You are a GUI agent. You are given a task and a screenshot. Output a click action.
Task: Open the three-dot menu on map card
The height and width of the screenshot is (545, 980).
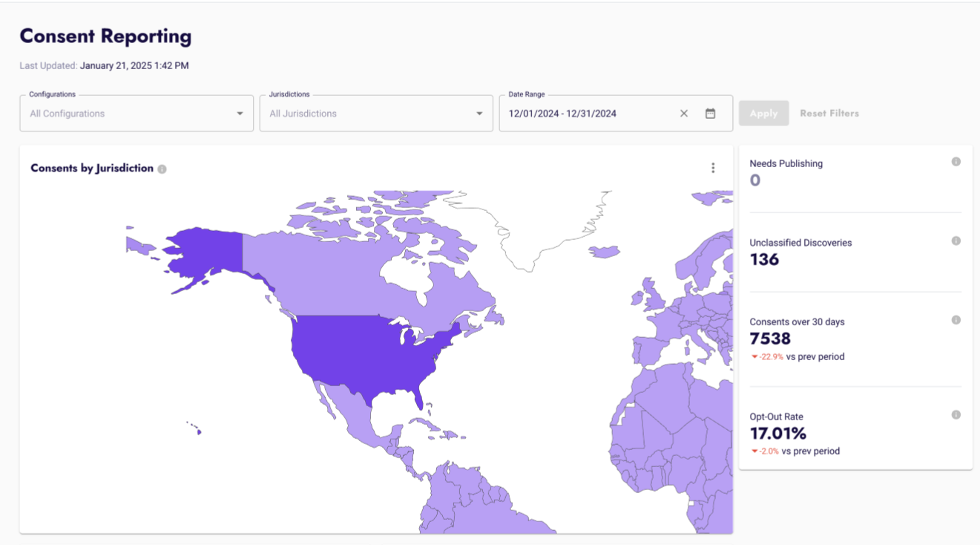point(713,168)
